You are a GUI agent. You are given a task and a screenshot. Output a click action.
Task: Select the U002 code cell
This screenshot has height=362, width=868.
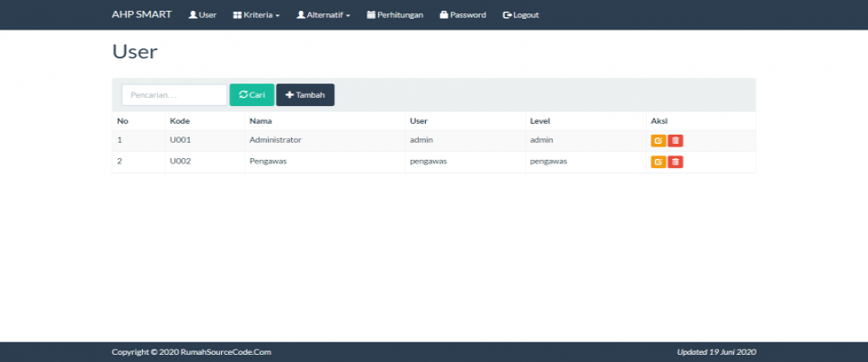[205, 162]
